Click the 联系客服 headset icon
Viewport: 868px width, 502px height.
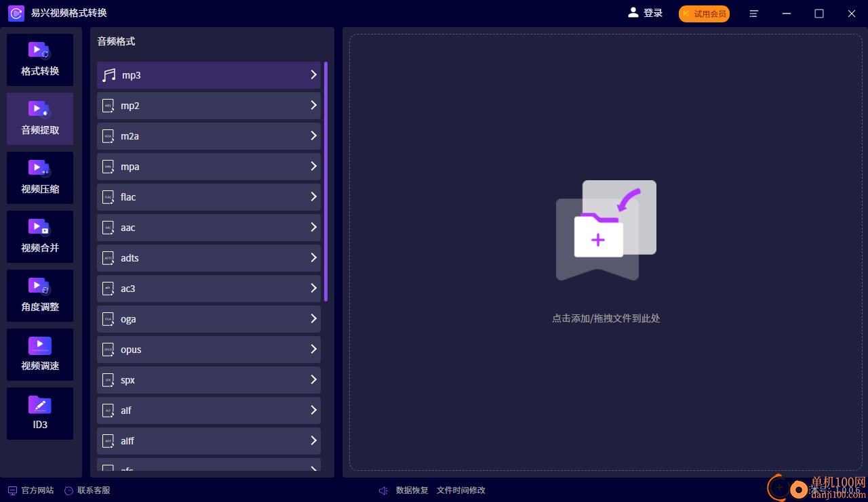click(x=68, y=490)
